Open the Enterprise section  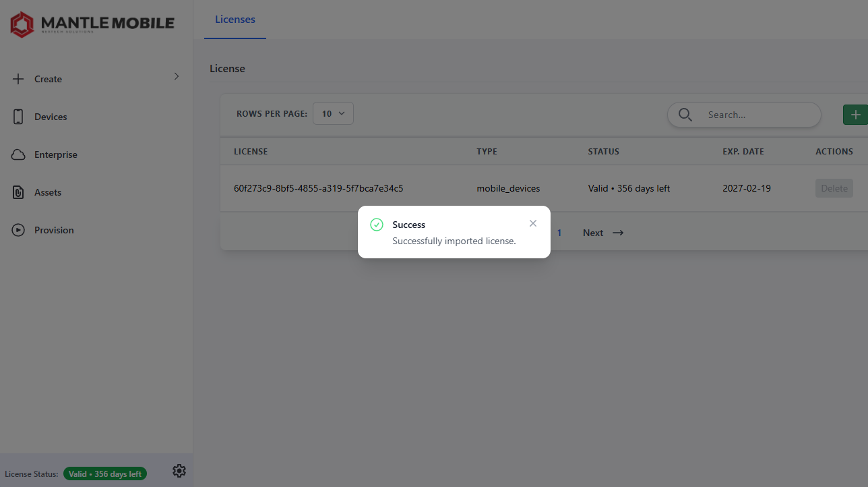56,154
